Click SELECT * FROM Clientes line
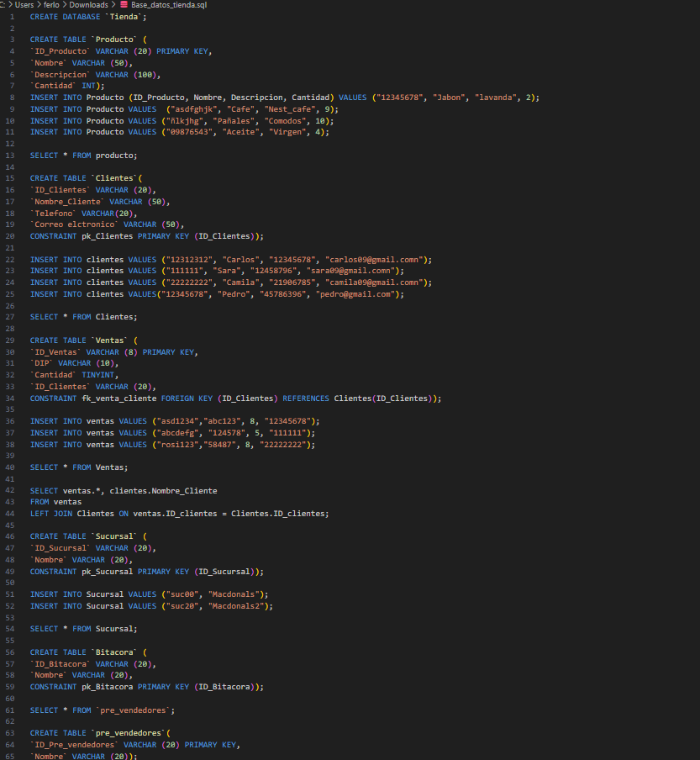 [83, 316]
